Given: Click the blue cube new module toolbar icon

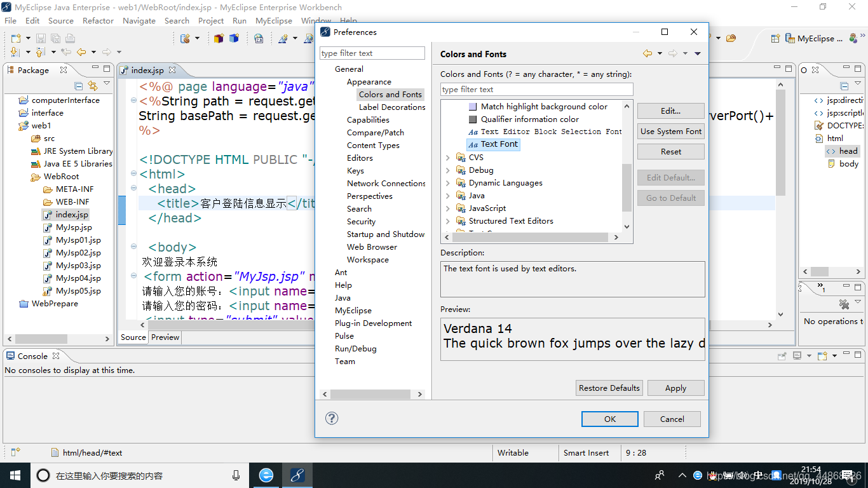Looking at the screenshot, I should tap(234, 39).
